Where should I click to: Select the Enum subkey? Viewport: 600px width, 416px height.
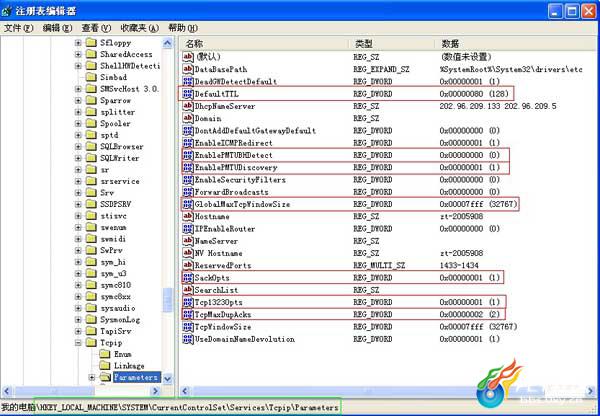click(x=122, y=354)
